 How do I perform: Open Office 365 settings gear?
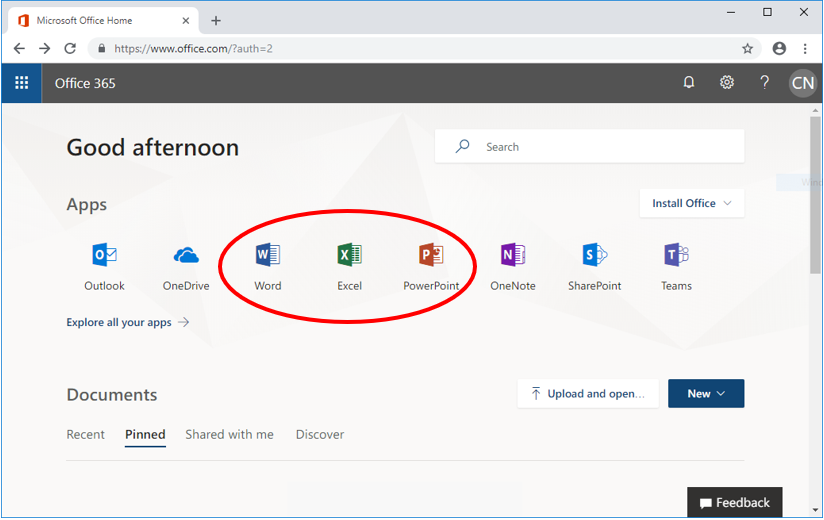[x=727, y=83]
